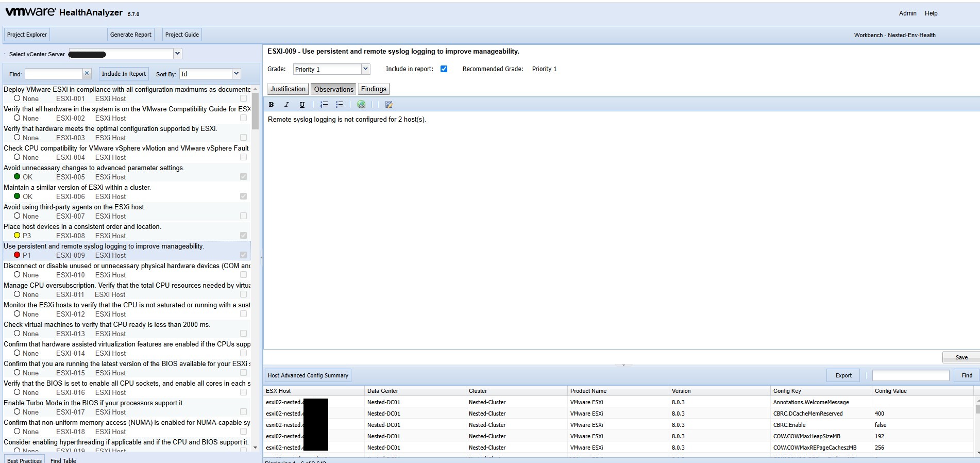Screen dimensions: 980x463
Task: Switch to the Justification tab
Action: tap(288, 89)
